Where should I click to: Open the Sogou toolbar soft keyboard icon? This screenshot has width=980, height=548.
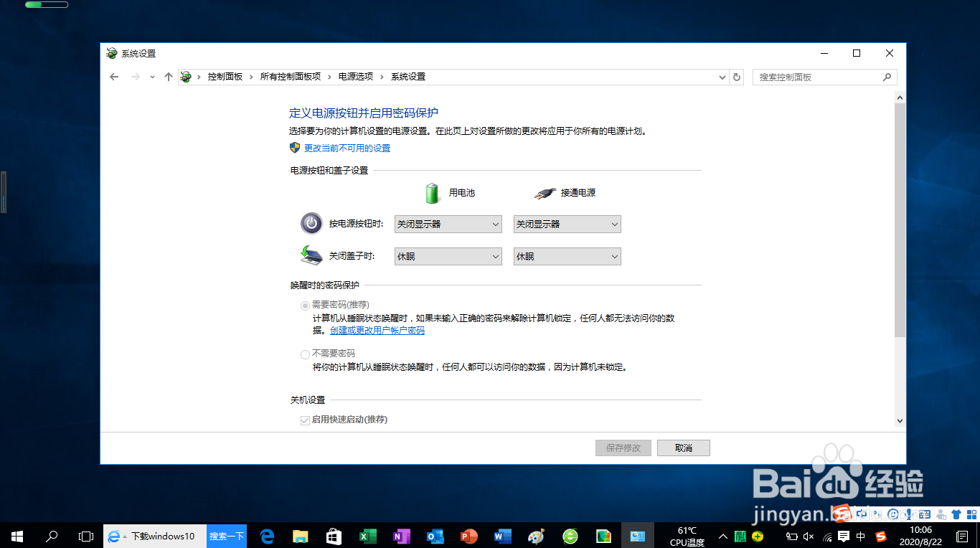(924, 514)
